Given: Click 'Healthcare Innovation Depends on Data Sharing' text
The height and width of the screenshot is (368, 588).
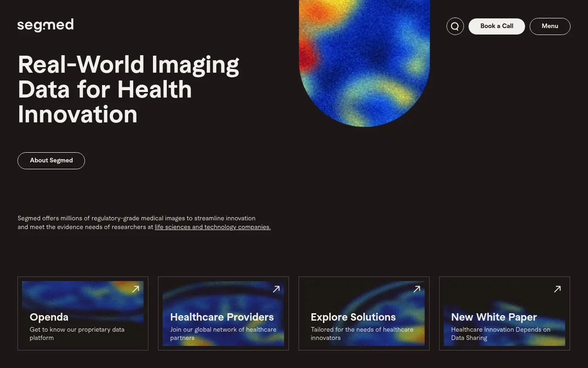Looking at the screenshot, I should [x=501, y=333].
